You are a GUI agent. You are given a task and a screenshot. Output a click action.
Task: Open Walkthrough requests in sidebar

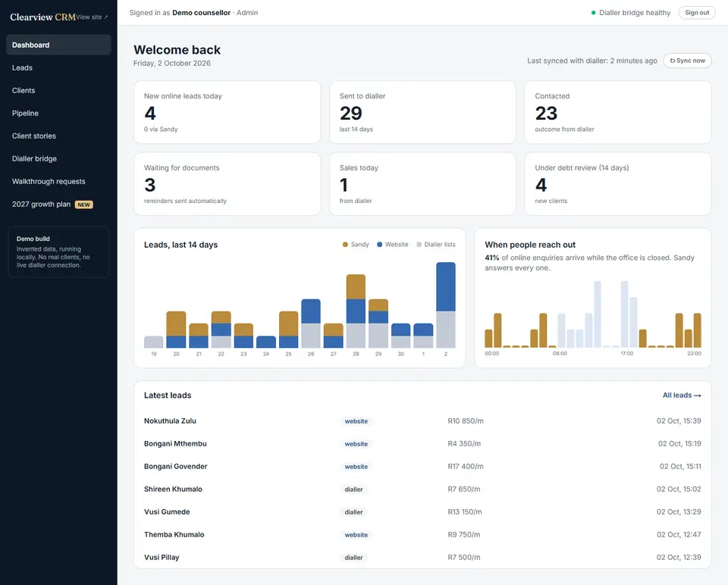pos(58,181)
